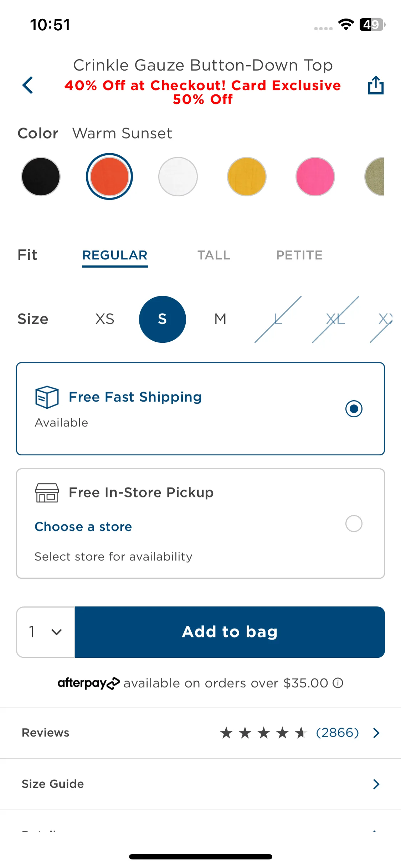
Task: Select the Free In-Store Pickup radio button
Action: click(x=354, y=523)
